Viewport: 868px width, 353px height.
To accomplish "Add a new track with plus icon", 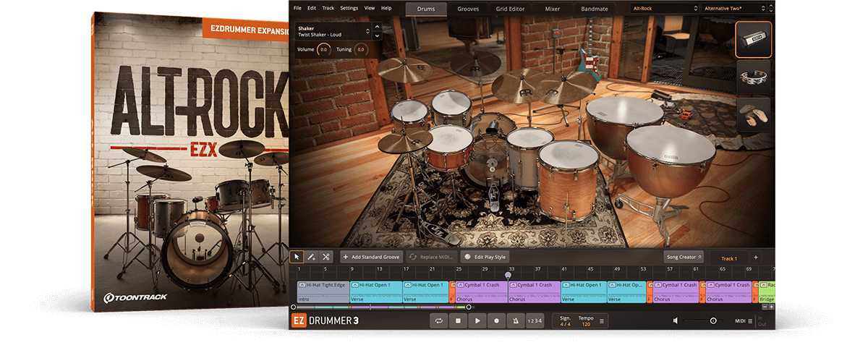I will point(756,258).
